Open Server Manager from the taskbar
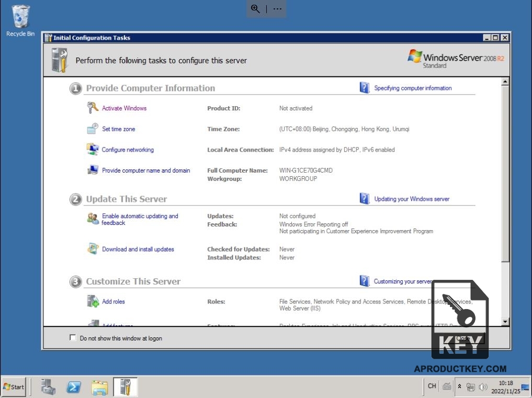The width and height of the screenshot is (532, 398). pos(48,387)
